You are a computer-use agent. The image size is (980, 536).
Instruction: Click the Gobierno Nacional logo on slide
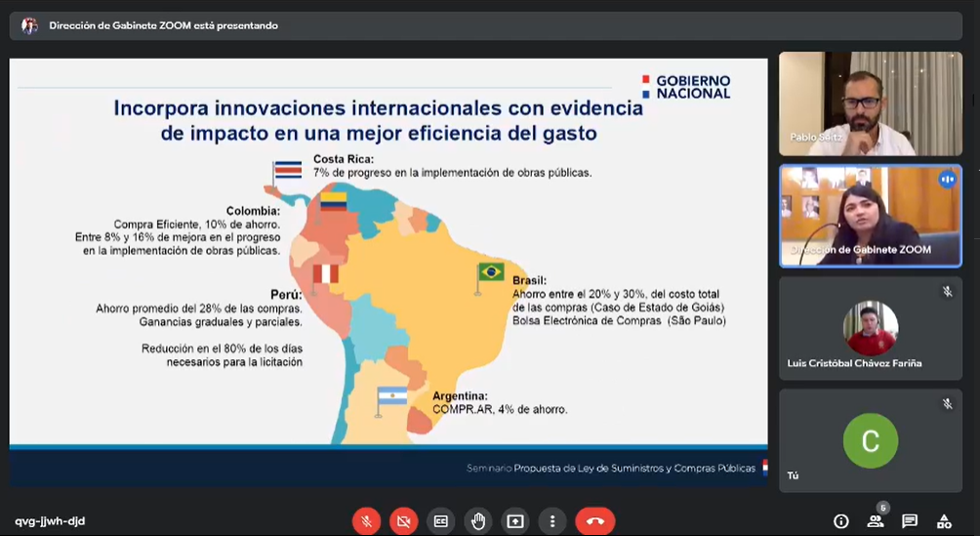pos(686,87)
